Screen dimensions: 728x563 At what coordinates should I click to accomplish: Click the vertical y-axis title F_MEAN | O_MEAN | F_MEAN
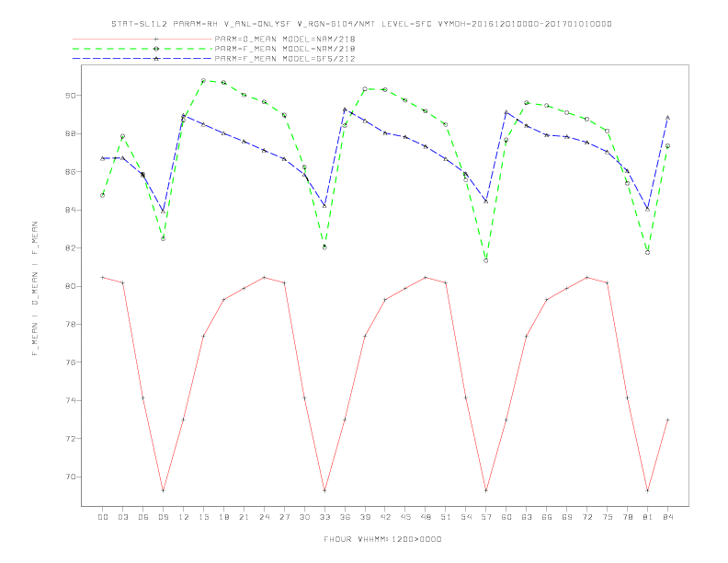pyautogui.click(x=35, y=289)
